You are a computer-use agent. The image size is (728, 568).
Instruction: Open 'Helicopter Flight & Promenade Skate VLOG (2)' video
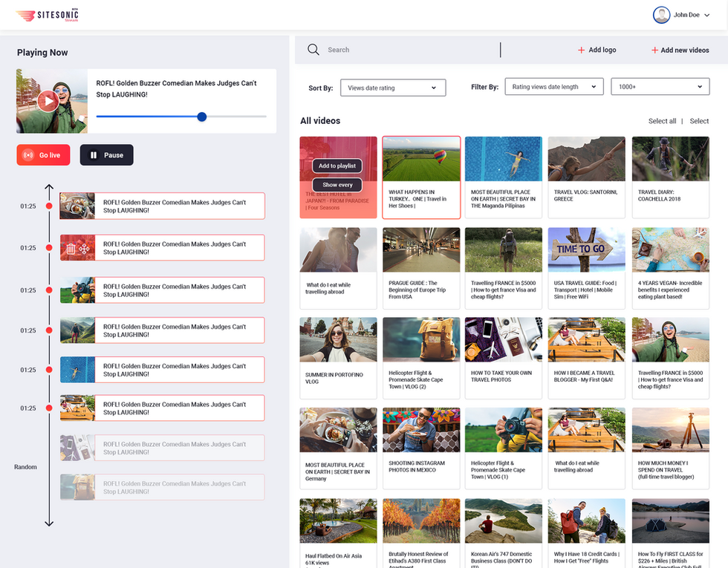(x=421, y=358)
